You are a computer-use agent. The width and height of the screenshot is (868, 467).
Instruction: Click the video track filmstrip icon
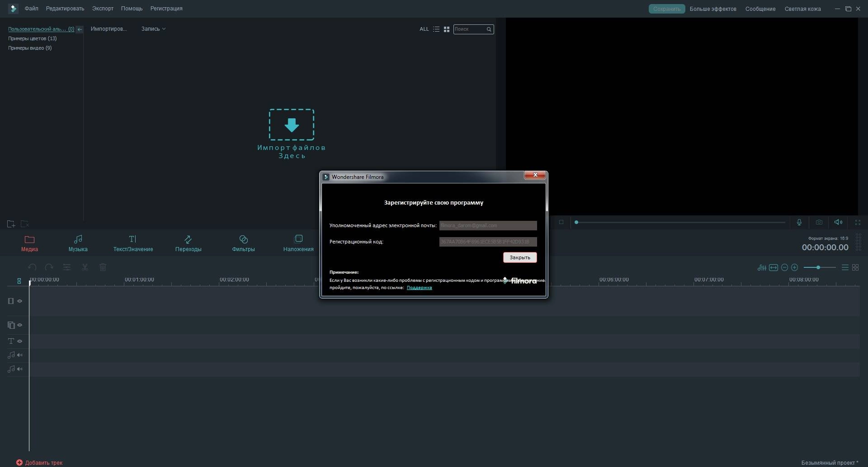(11, 301)
